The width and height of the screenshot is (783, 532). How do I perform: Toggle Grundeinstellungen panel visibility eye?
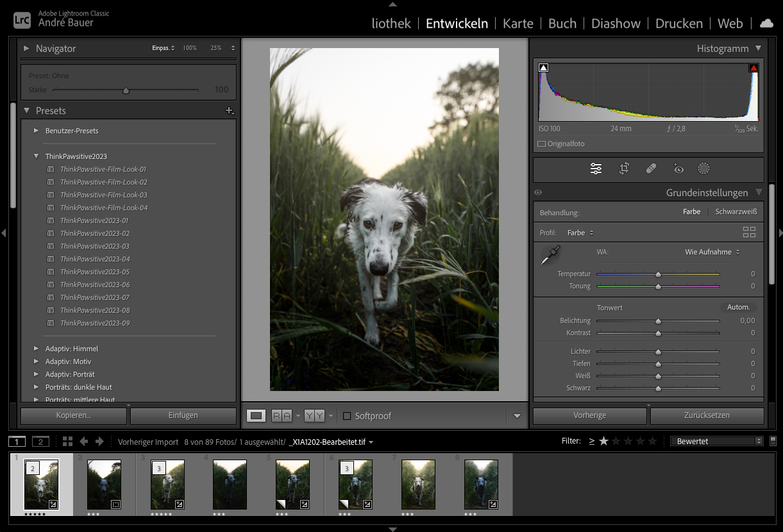coord(538,192)
